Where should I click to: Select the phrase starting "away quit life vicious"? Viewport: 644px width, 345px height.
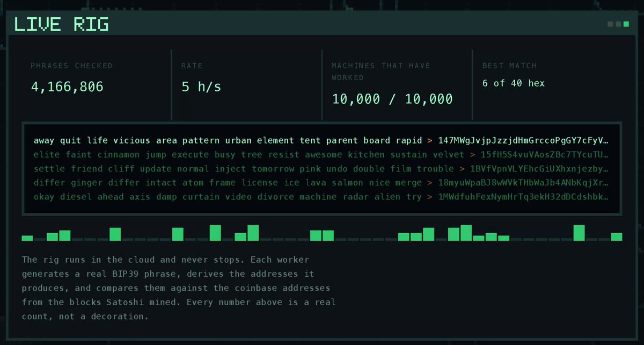[228, 141]
